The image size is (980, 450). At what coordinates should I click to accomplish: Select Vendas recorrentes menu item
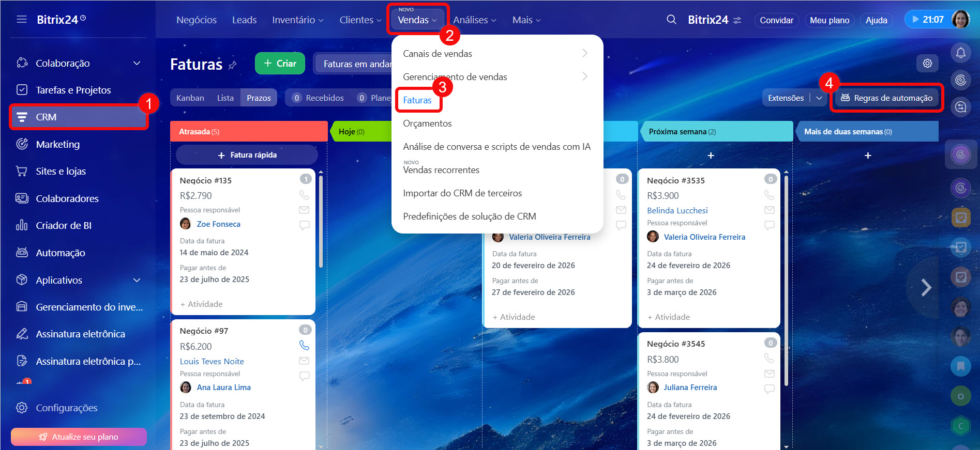[x=441, y=170]
